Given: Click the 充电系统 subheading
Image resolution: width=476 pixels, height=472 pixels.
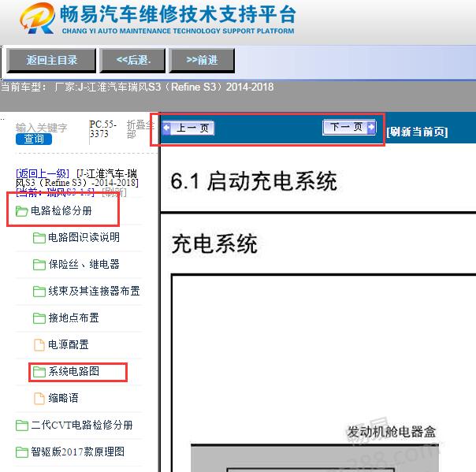Looking at the screenshot, I should (214, 244).
